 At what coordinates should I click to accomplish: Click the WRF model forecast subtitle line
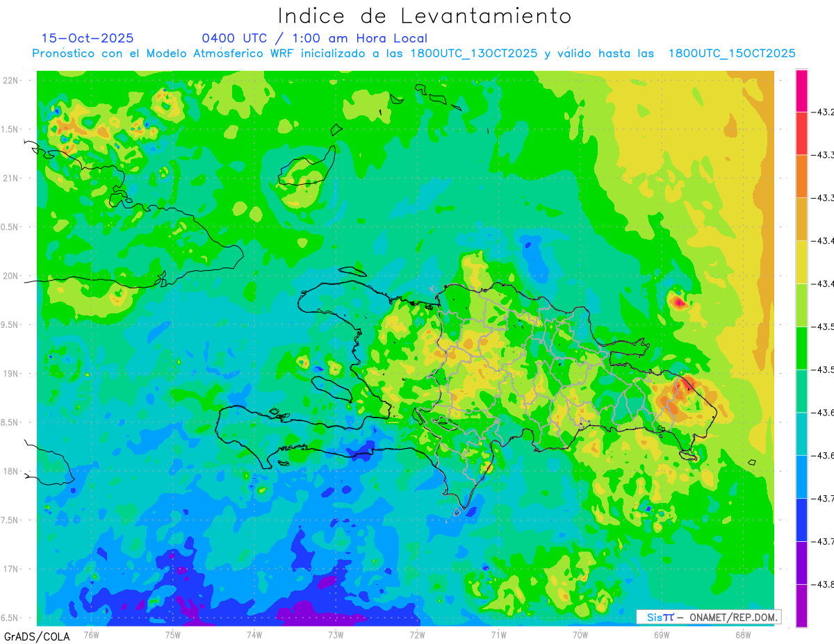pyautogui.click(x=414, y=53)
